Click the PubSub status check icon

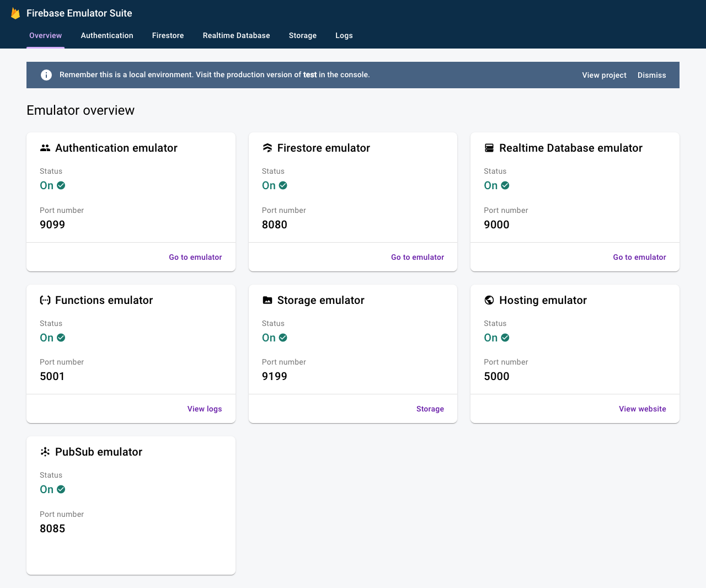pyautogui.click(x=61, y=489)
